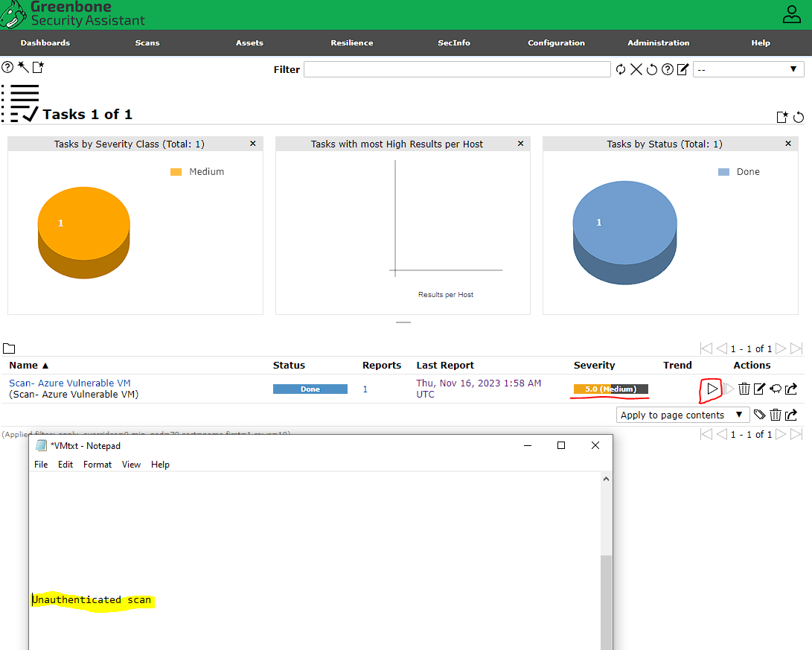Reset the dashboard to defaults icon
Screen dimensions: 812x650
coord(799,117)
